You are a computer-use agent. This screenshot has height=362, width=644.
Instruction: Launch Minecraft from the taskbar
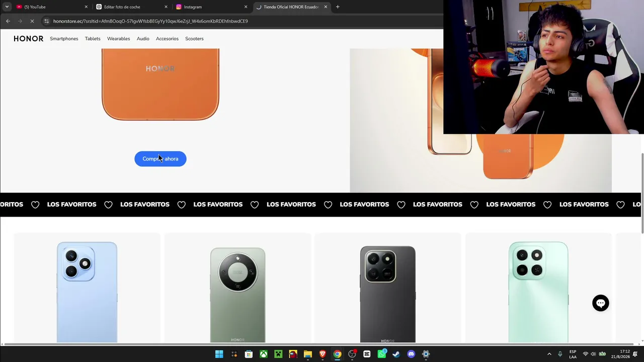tap(278, 354)
